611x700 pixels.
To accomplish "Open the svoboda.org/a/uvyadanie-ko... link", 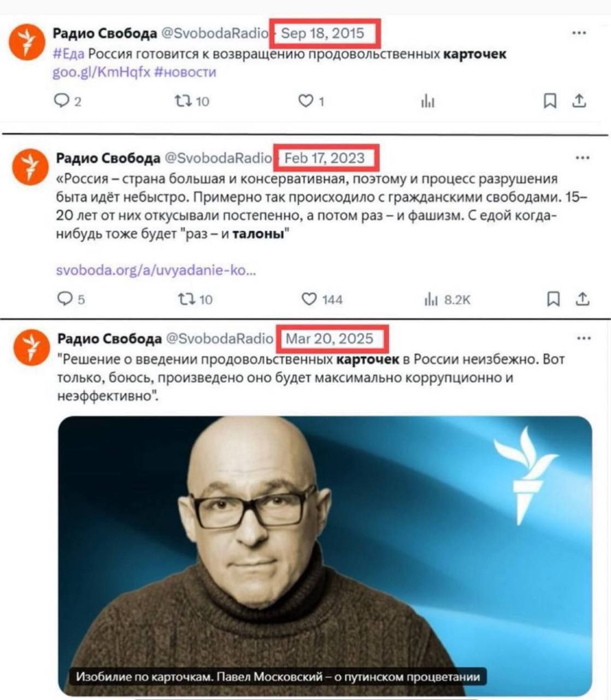I will coord(156,270).
